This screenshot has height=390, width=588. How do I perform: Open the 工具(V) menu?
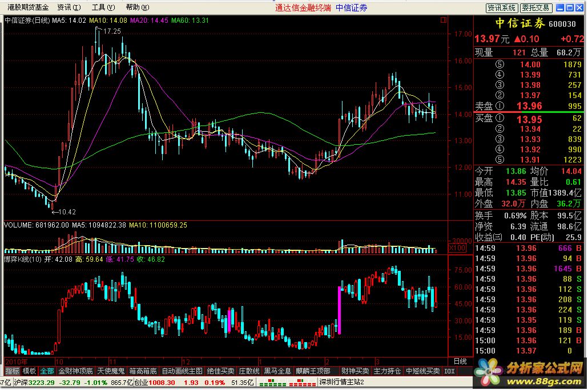(x=103, y=7)
